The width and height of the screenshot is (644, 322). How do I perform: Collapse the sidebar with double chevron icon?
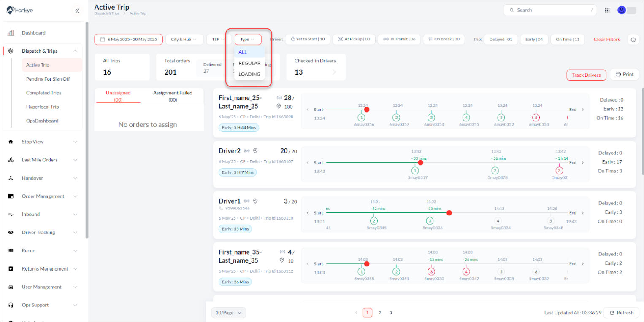[77, 11]
